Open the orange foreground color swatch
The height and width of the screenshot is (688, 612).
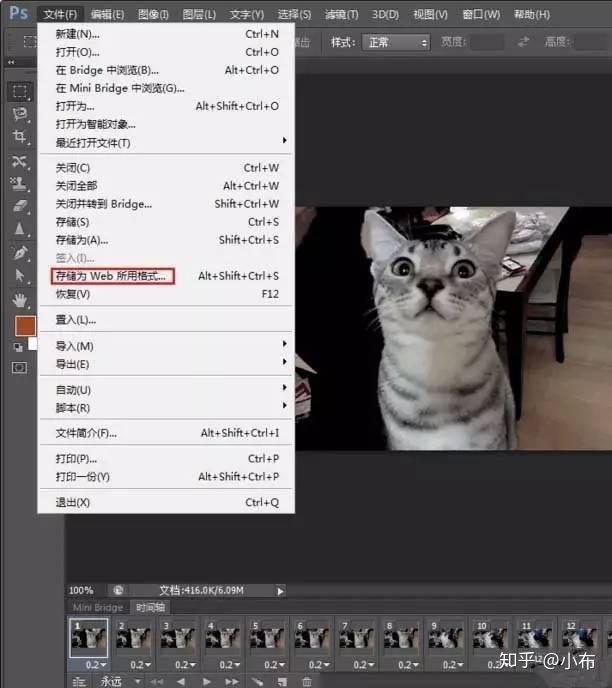click(x=25, y=326)
